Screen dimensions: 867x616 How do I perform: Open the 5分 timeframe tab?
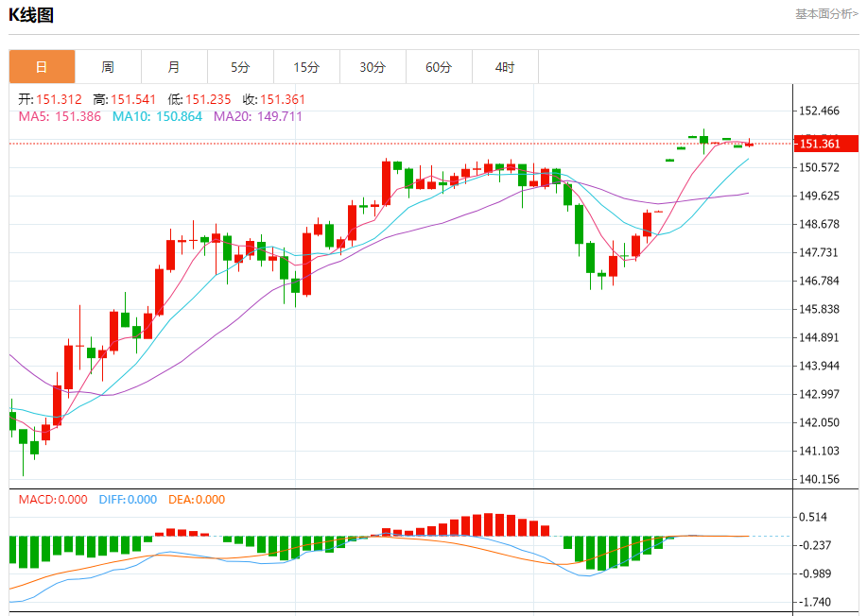point(240,67)
